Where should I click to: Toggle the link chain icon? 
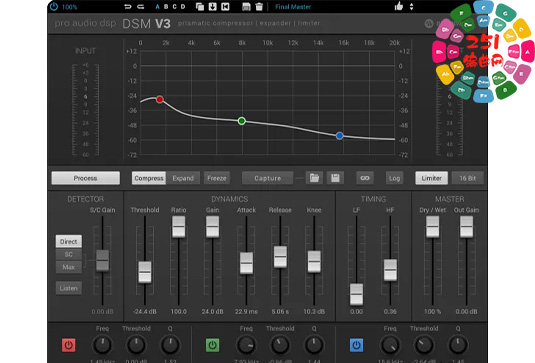tap(365, 178)
